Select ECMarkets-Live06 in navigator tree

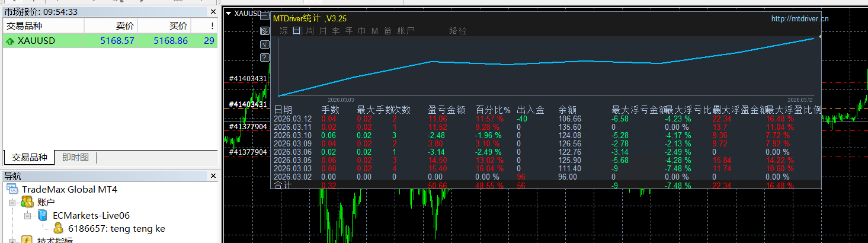pos(91,216)
